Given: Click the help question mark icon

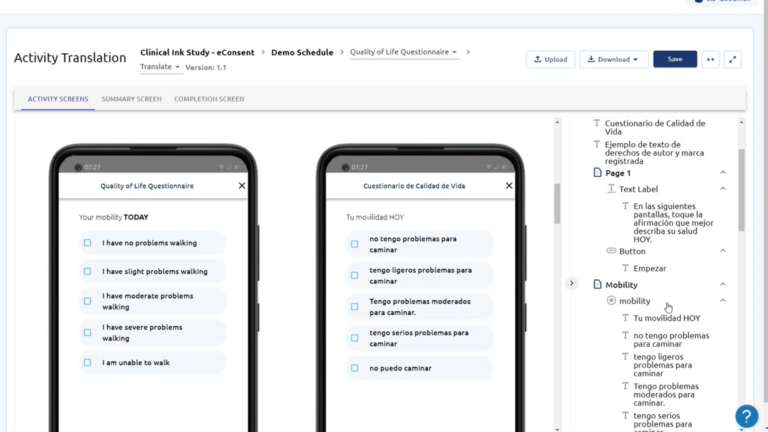Looking at the screenshot, I should tap(746, 416).
